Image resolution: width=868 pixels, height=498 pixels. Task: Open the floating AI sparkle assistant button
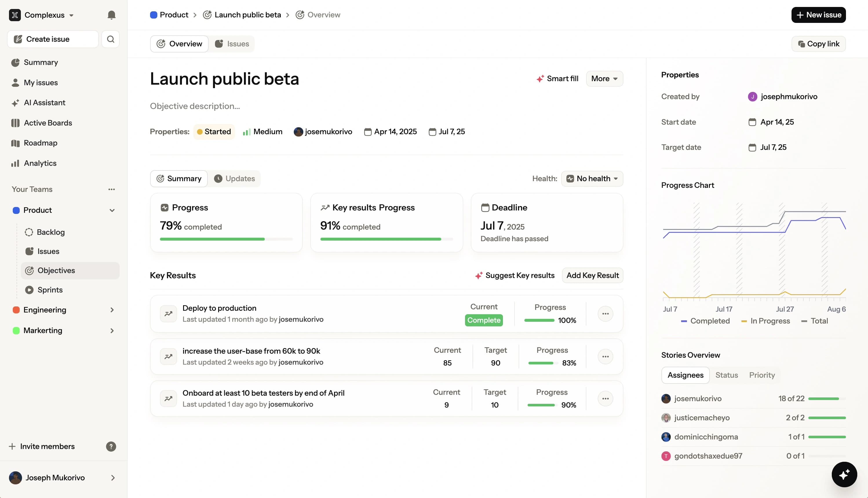coord(844,475)
